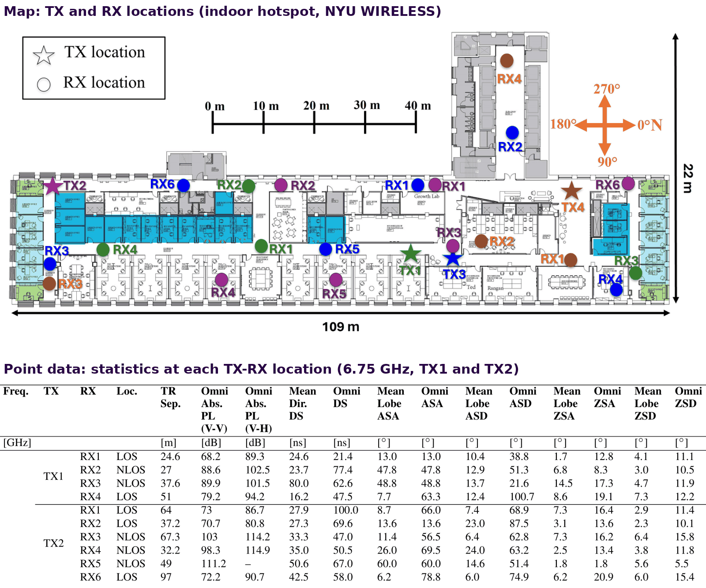Viewport: 706px width, 588px height.
Task: Select the green RX4 circle marker
Action: [x=103, y=250]
